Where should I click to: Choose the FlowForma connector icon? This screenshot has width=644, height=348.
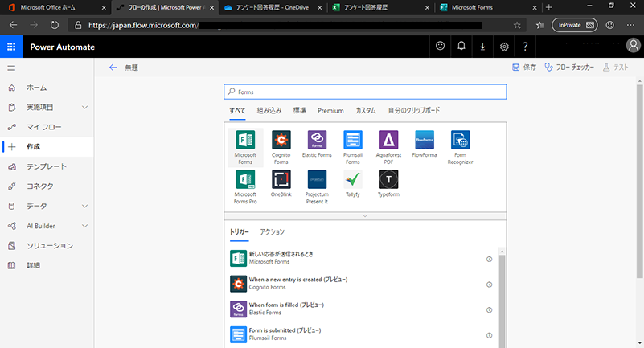tap(425, 140)
